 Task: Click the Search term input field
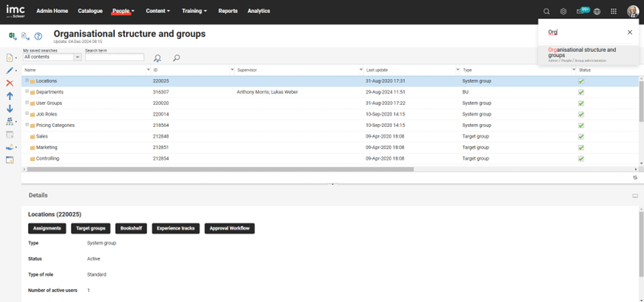(x=114, y=57)
